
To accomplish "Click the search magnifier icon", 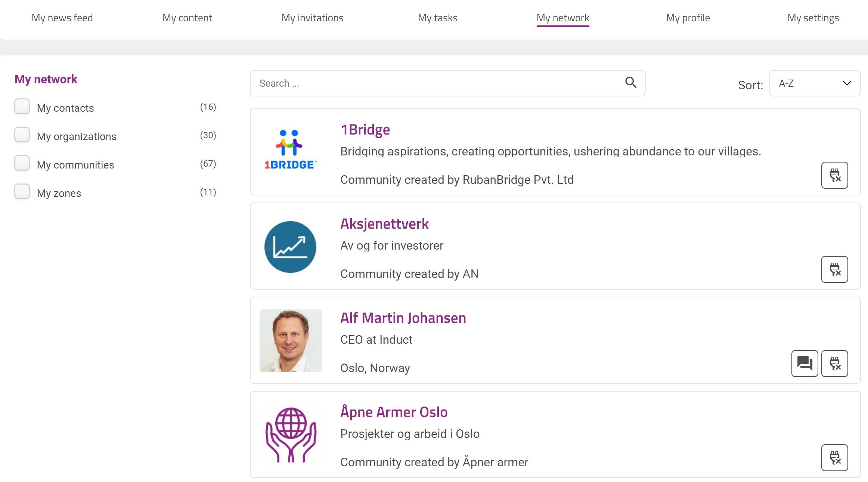I will pyautogui.click(x=631, y=83).
